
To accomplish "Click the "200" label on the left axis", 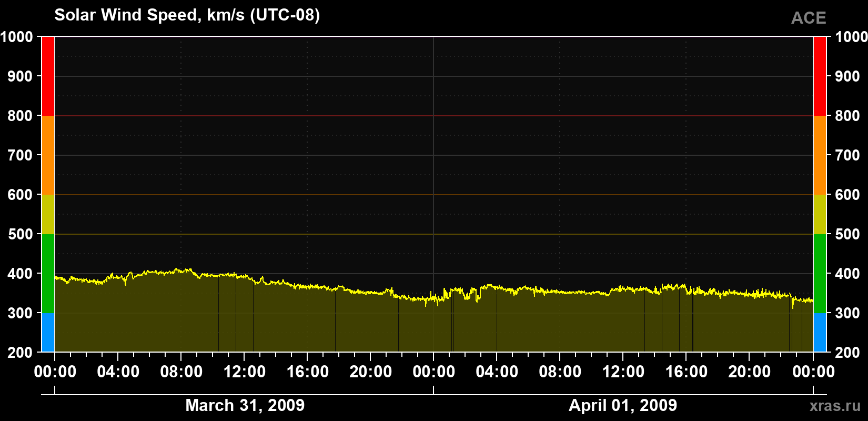I will (x=21, y=353).
